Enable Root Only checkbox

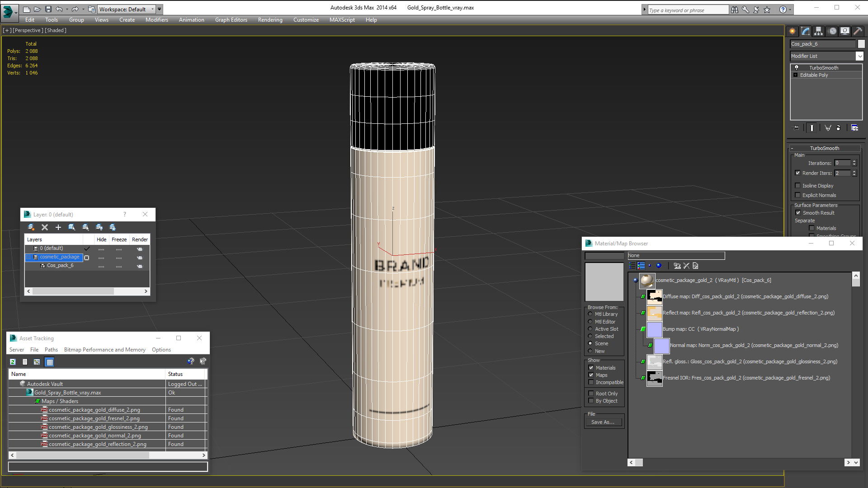(x=591, y=394)
